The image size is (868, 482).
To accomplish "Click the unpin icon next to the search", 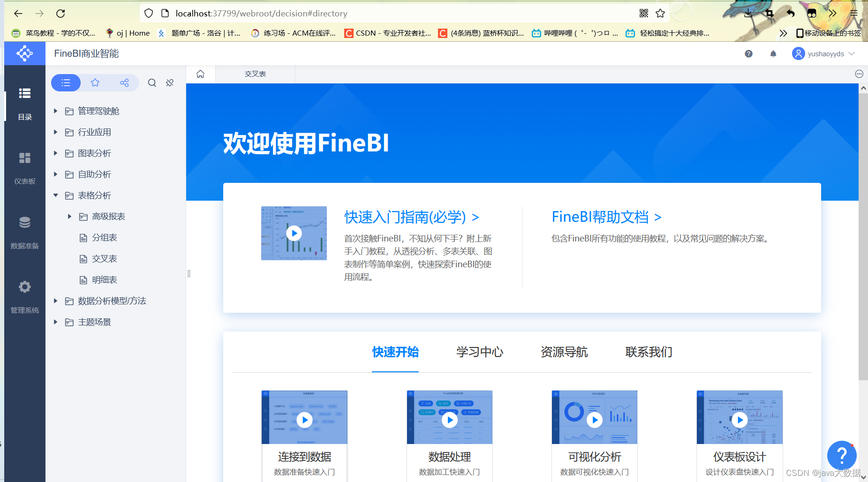I will click(169, 83).
